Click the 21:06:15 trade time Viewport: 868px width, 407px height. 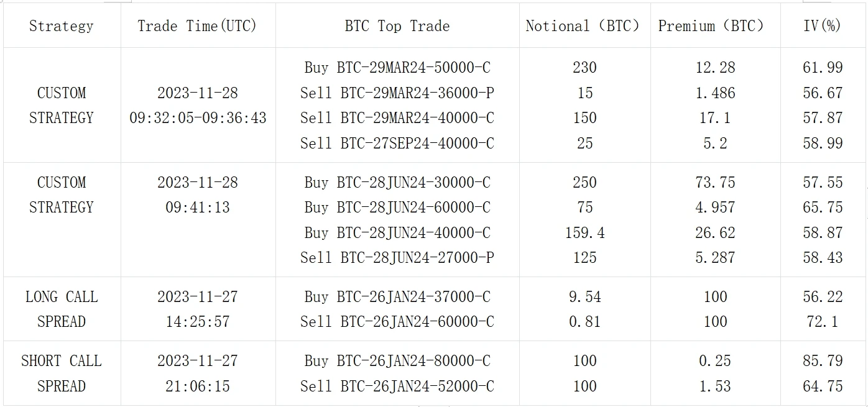point(197,386)
